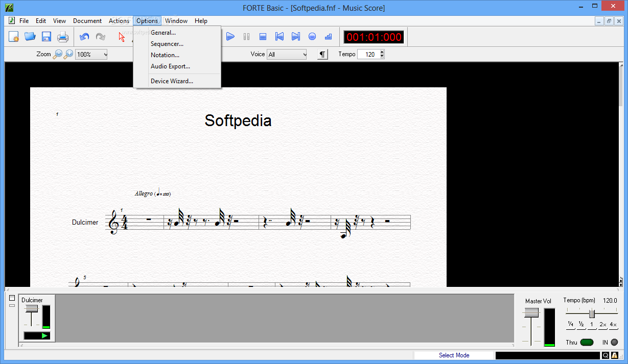The height and width of the screenshot is (364, 628).
Task: Activate the step record staircase icon
Action: pyautogui.click(x=329, y=37)
